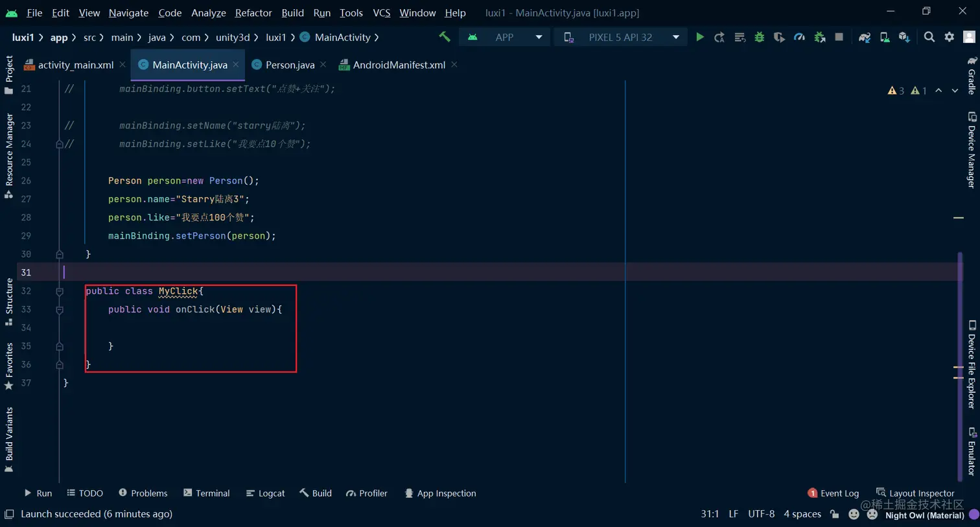This screenshot has width=980, height=527.
Task: Open the Device Manager toolbar icon
Action: click(885, 37)
